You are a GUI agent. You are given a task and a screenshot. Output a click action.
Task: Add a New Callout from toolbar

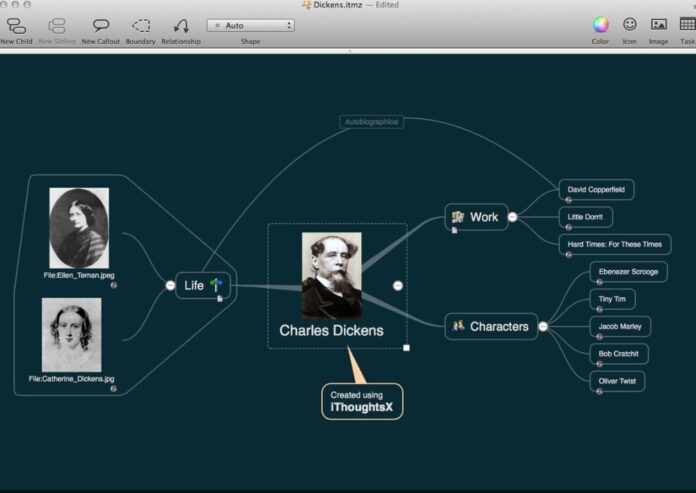101,26
